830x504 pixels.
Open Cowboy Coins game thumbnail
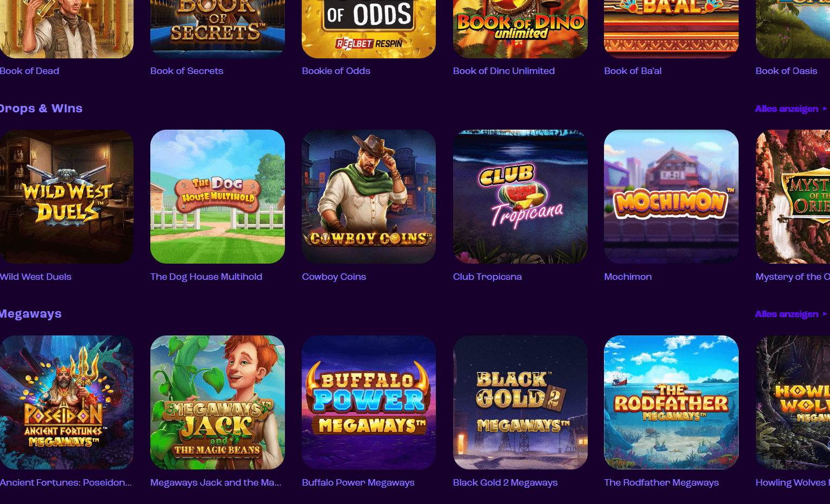point(369,197)
